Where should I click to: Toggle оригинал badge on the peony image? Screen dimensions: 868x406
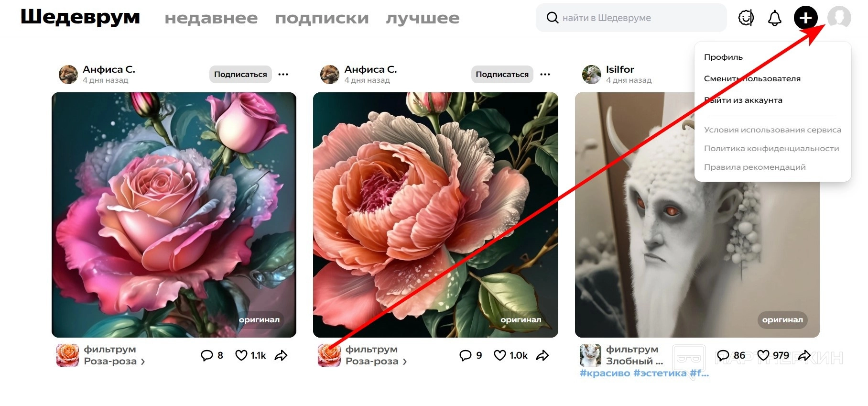click(521, 319)
